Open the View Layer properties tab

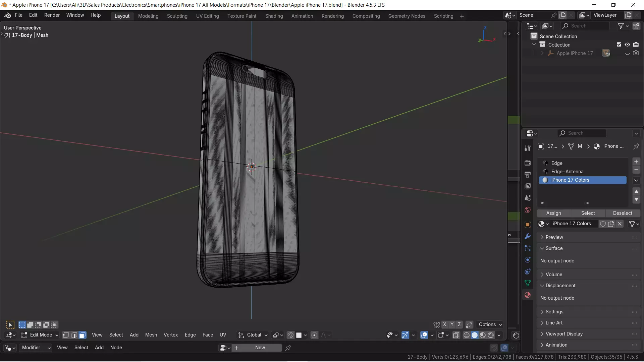tap(528, 186)
